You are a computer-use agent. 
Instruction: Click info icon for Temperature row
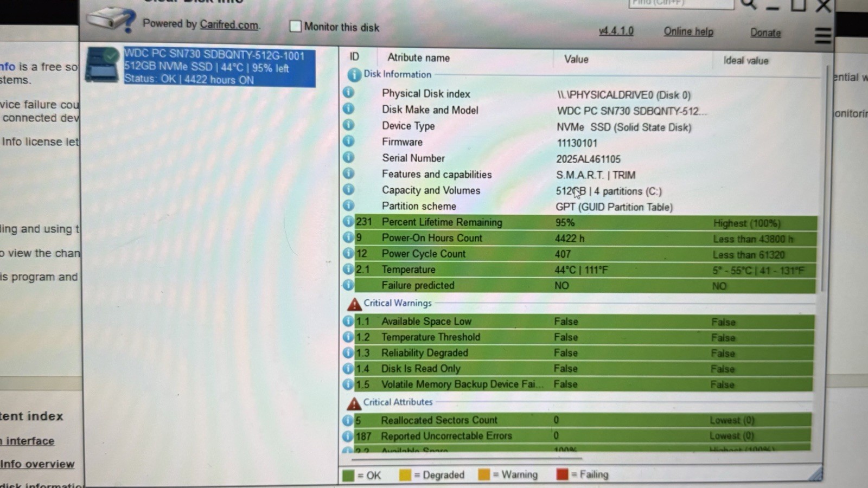[348, 269]
